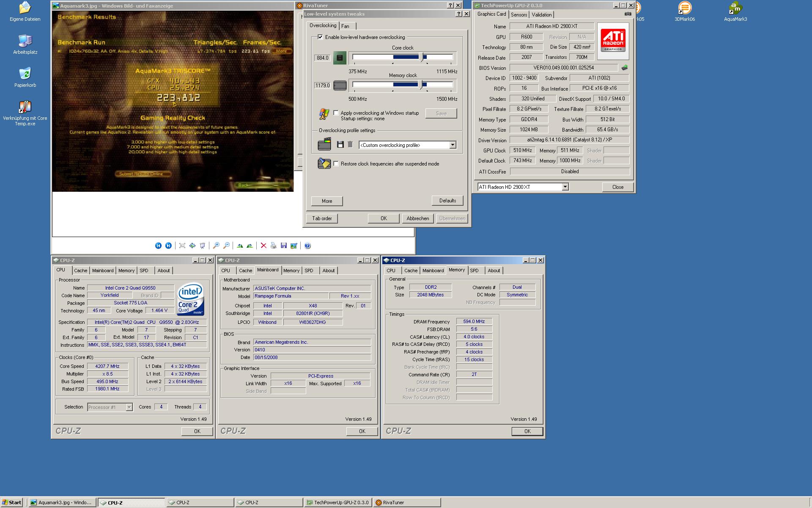Screen dimensions: 812x508
Task: Save overclocking profile floppy icon
Action: coord(340,144)
